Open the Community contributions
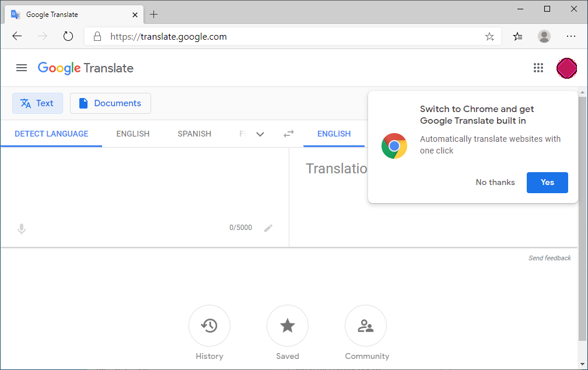Screen dimensions: 588x370 (366, 325)
